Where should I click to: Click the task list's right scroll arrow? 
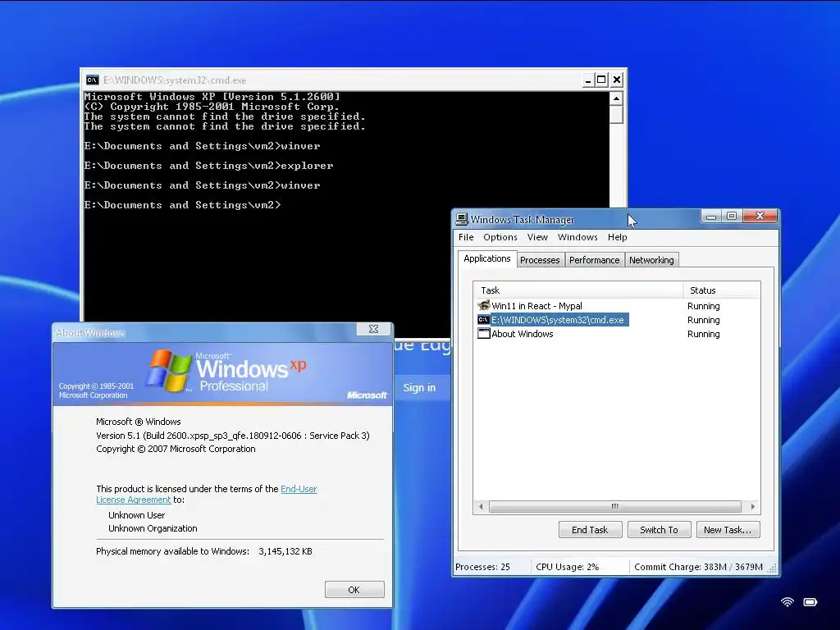coord(753,506)
